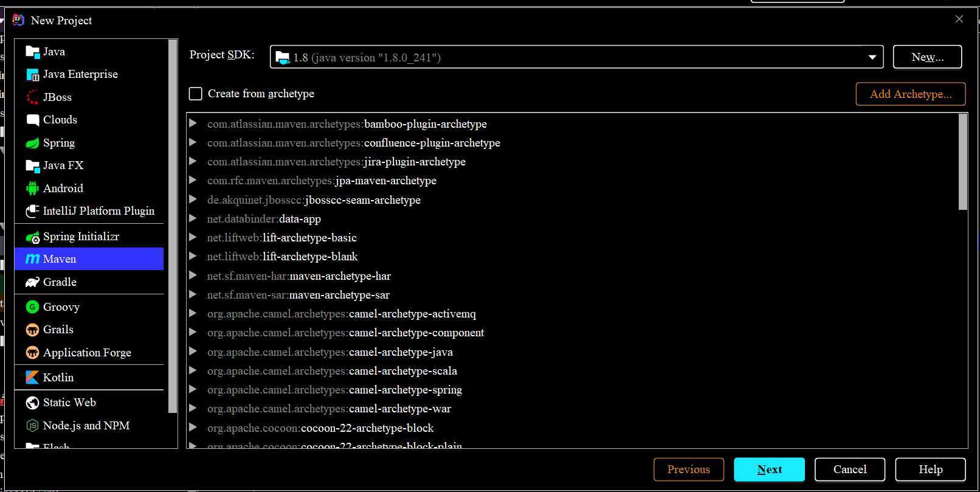Image resolution: width=980 pixels, height=492 pixels.
Task: Expand lift-archetype-basic node
Action: [x=193, y=237]
